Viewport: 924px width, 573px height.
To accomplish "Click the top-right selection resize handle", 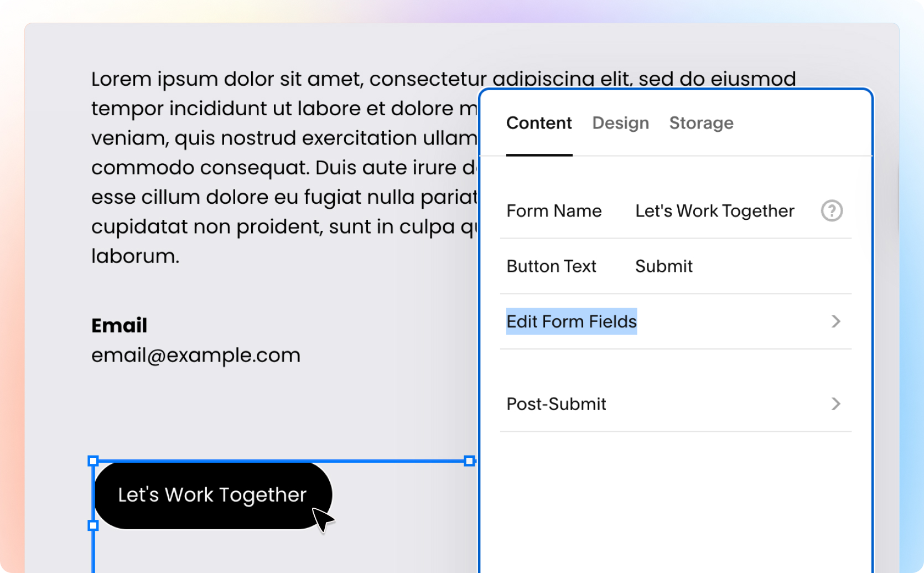I will (469, 461).
